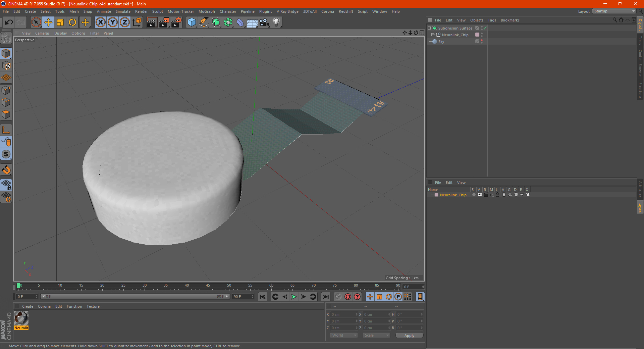Open Edit Render Settings icon

coord(176,22)
